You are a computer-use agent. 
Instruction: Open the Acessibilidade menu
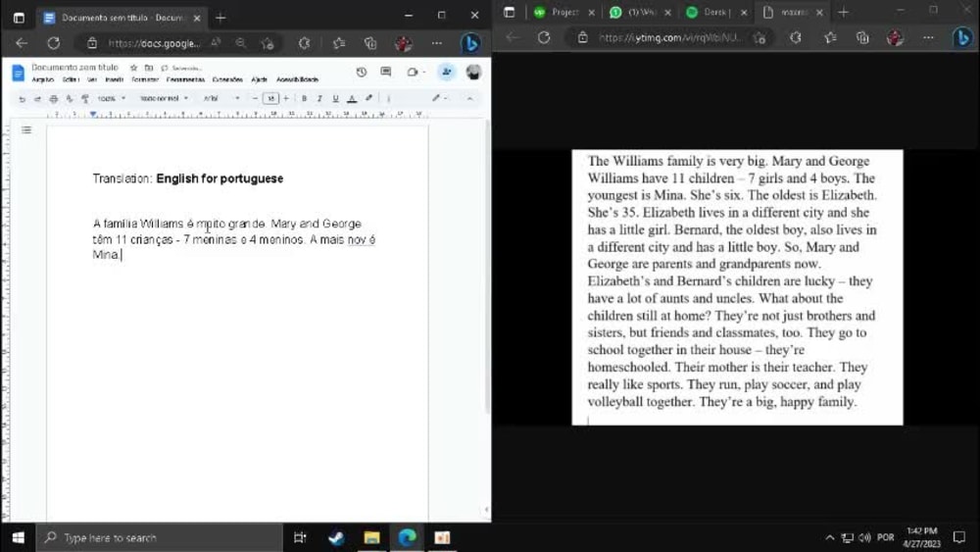pos(298,80)
